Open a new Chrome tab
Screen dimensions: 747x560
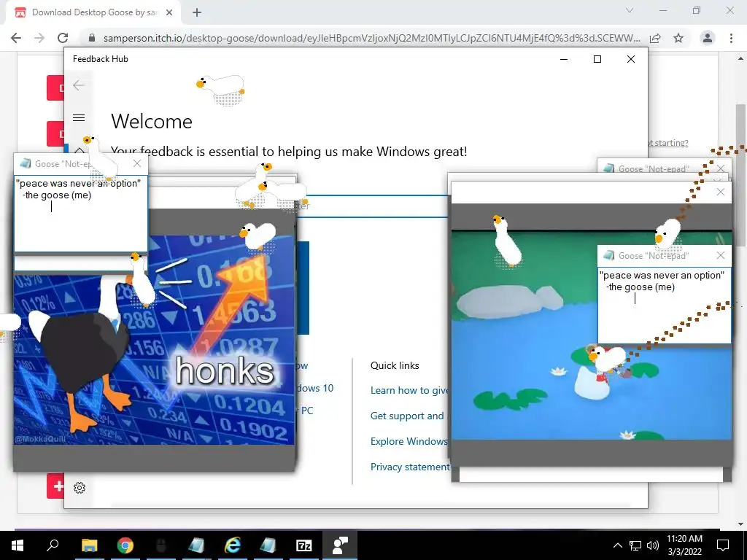[197, 12]
